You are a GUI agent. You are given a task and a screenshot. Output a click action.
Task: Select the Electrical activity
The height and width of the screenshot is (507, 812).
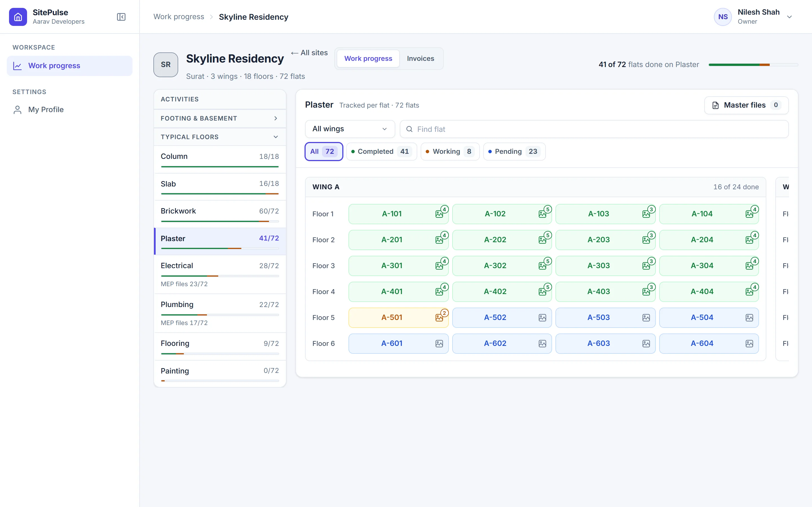coord(220,274)
